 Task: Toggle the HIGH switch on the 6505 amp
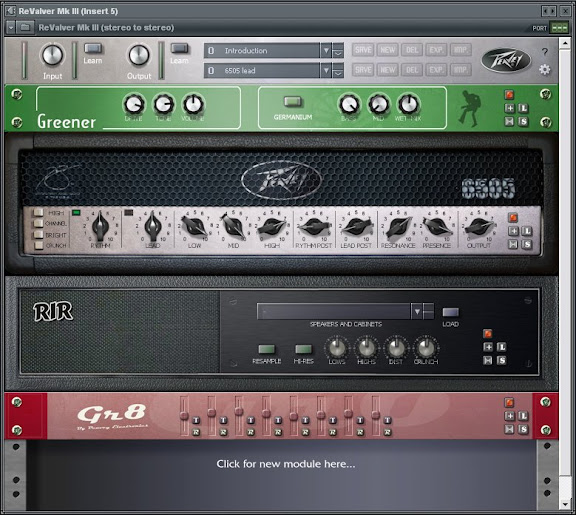pyautogui.click(x=38, y=213)
